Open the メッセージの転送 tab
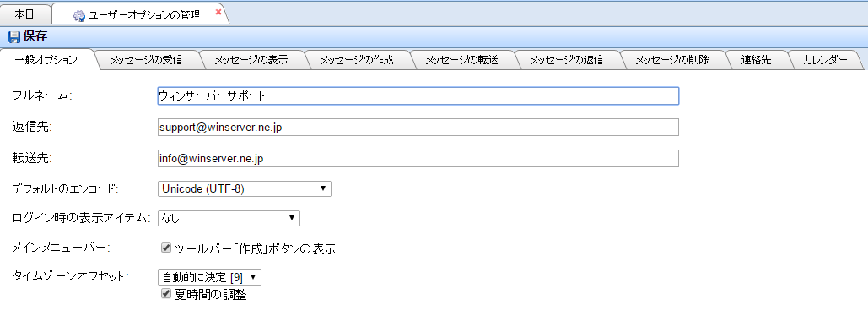The width and height of the screenshot is (868, 321). tap(461, 60)
